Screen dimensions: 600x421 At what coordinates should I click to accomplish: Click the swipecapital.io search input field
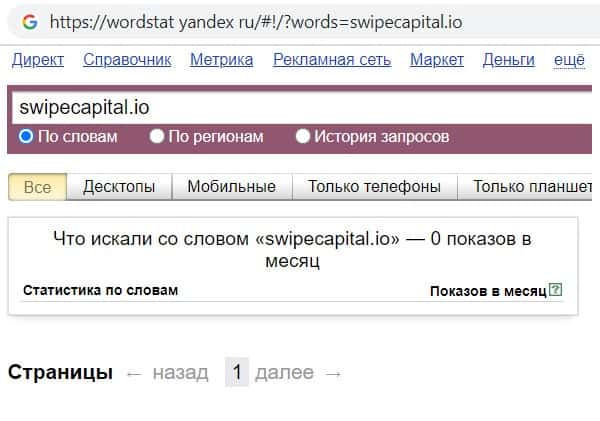click(x=302, y=108)
